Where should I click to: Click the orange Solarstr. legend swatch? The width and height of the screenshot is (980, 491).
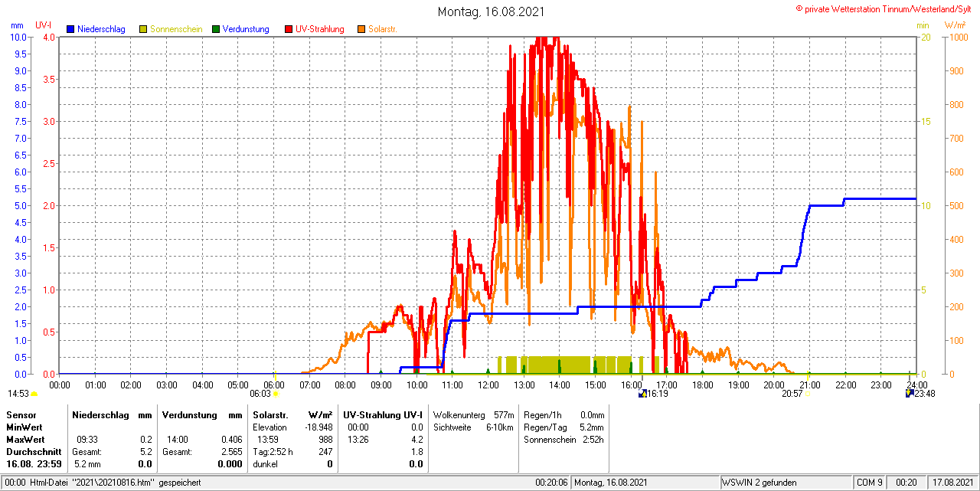361,30
